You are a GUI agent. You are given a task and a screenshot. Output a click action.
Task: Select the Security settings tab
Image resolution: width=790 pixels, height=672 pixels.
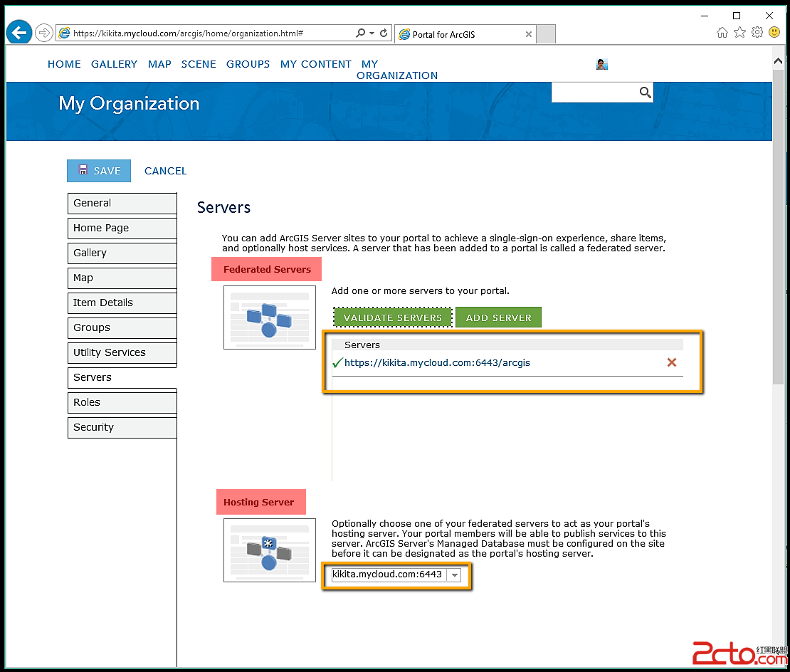point(122,428)
